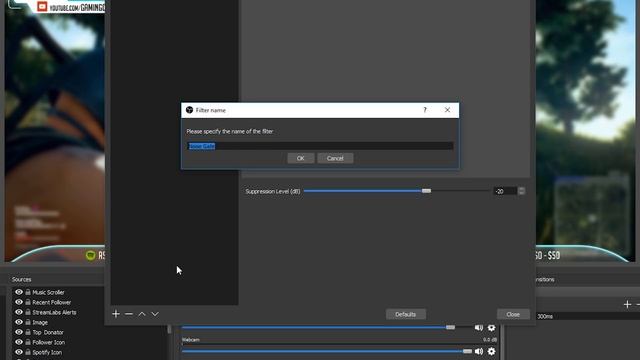
Task: Select Follower Icon in Sources list
Action: [49, 342]
